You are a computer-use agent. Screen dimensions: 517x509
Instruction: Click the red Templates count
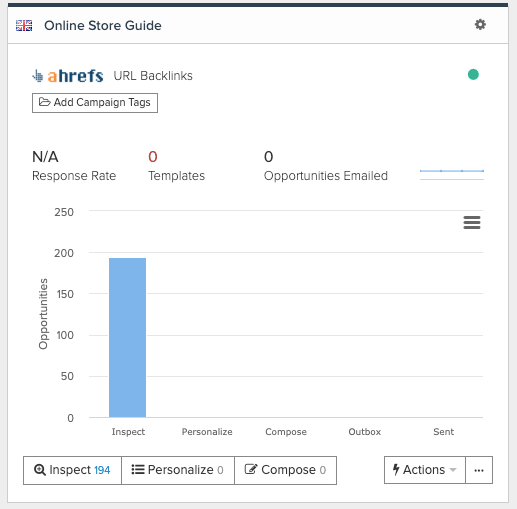point(153,157)
